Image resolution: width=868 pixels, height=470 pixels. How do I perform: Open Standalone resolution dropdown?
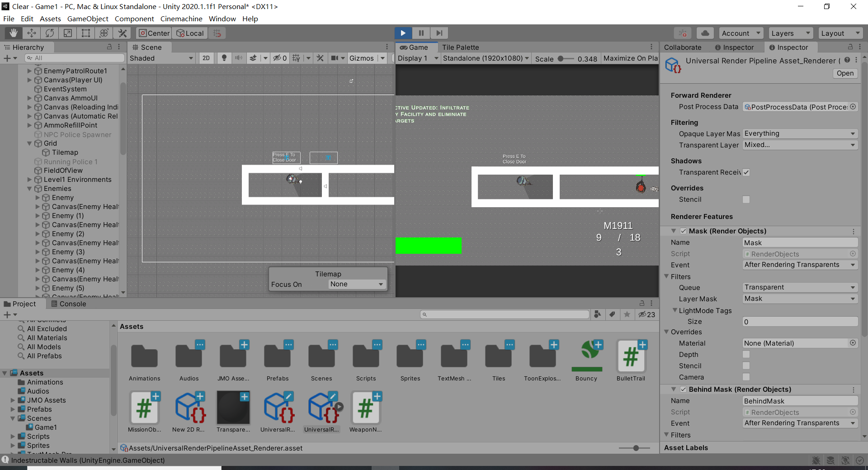pyautogui.click(x=486, y=58)
